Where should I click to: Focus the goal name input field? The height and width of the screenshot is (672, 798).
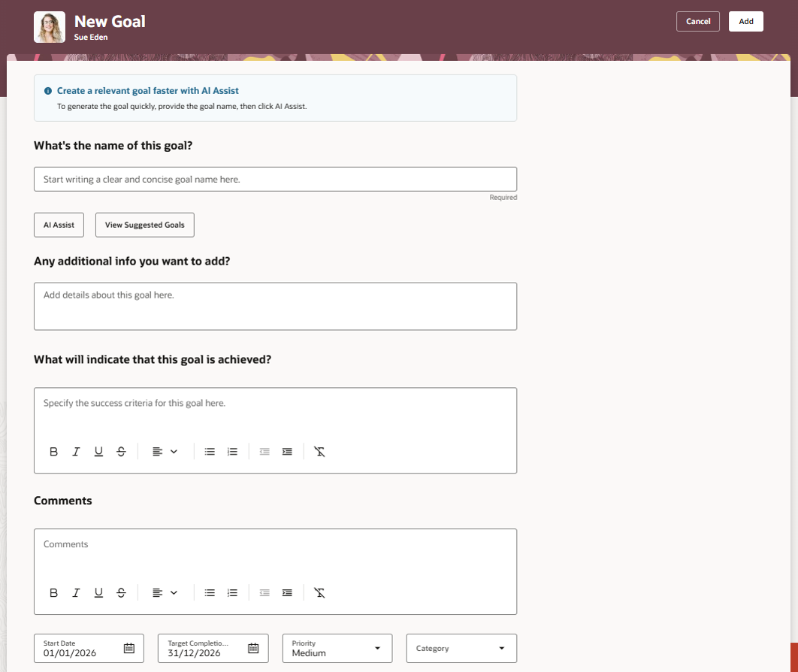(275, 179)
